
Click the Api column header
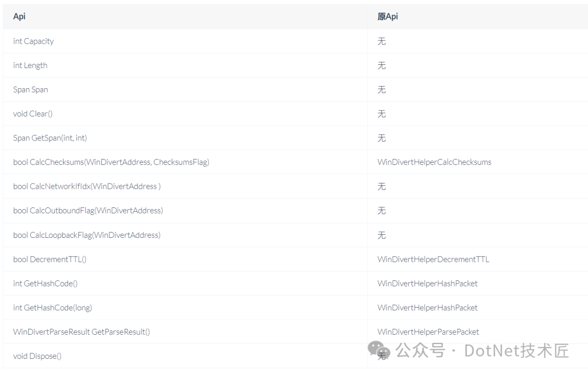coord(20,16)
